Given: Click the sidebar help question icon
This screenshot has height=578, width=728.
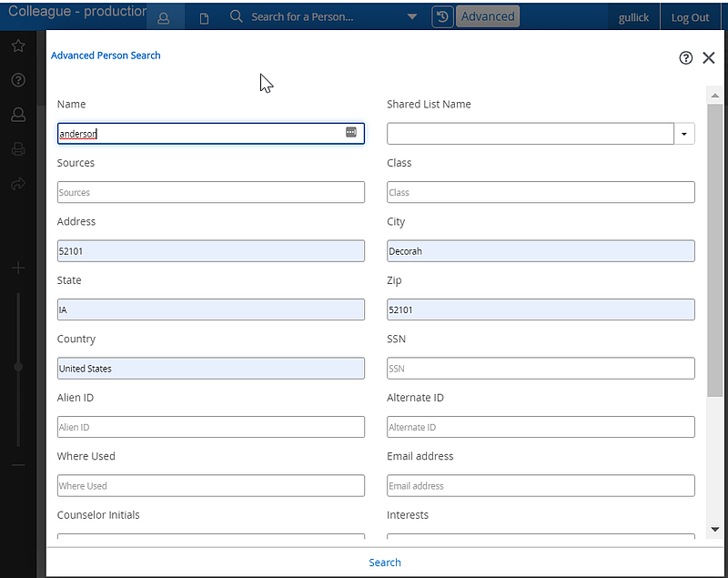Looking at the screenshot, I should pyautogui.click(x=17, y=80).
